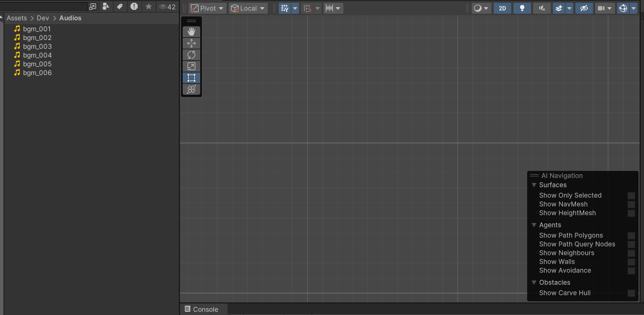This screenshot has width=644, height=315.
Task: Check the Show Carve Hull option
Action: [x=631, y=293]
